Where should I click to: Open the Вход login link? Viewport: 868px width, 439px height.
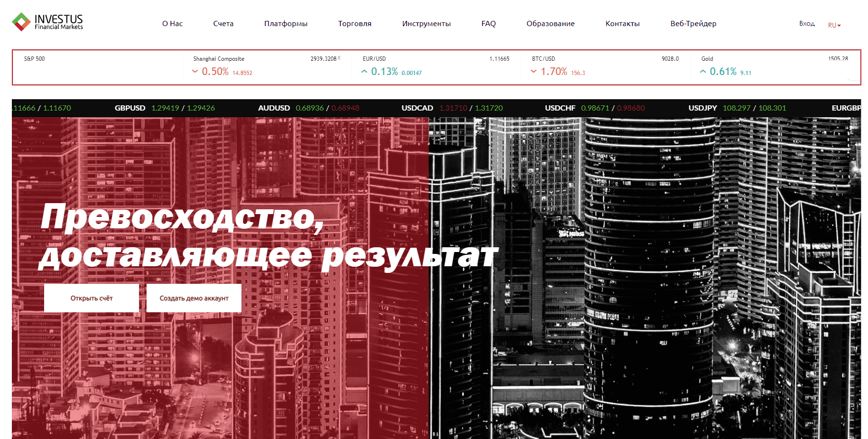pyautogui.click(x=806, y=23)
